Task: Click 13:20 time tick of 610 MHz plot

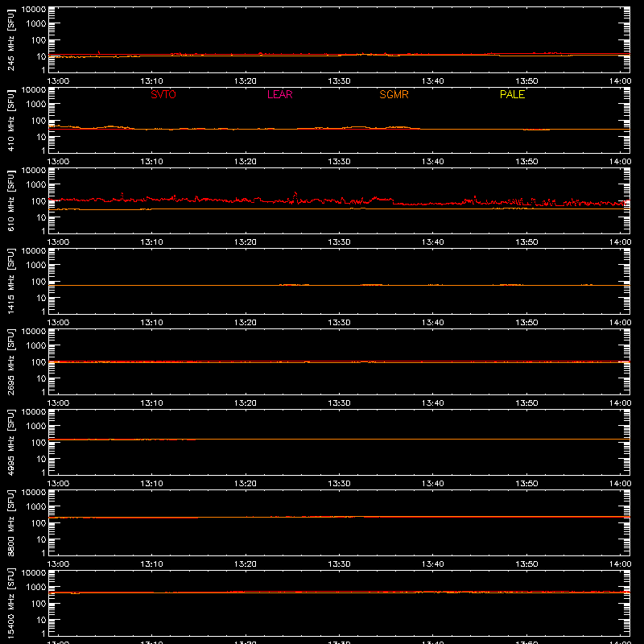Action: click(246, 242)
